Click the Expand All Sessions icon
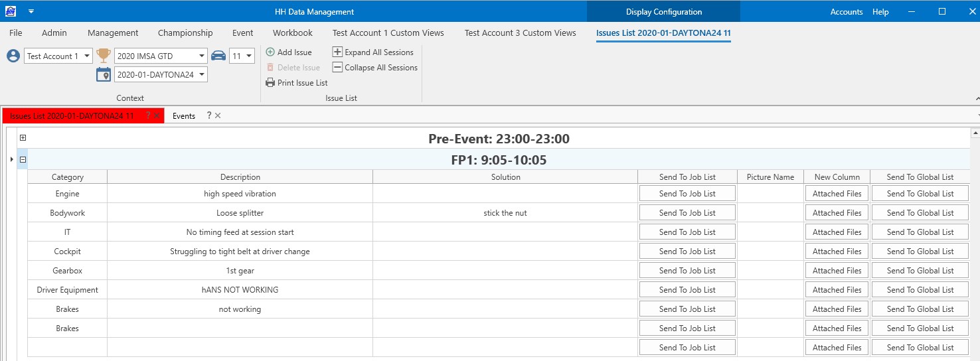The height and width of the screenshot is (361, 980). point(337,52)
